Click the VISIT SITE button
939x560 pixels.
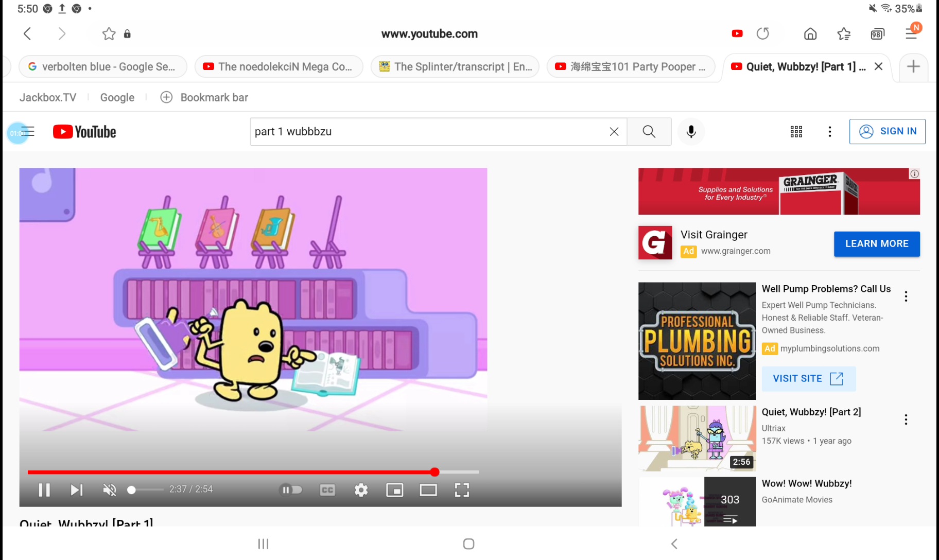(x=809, y=379)
